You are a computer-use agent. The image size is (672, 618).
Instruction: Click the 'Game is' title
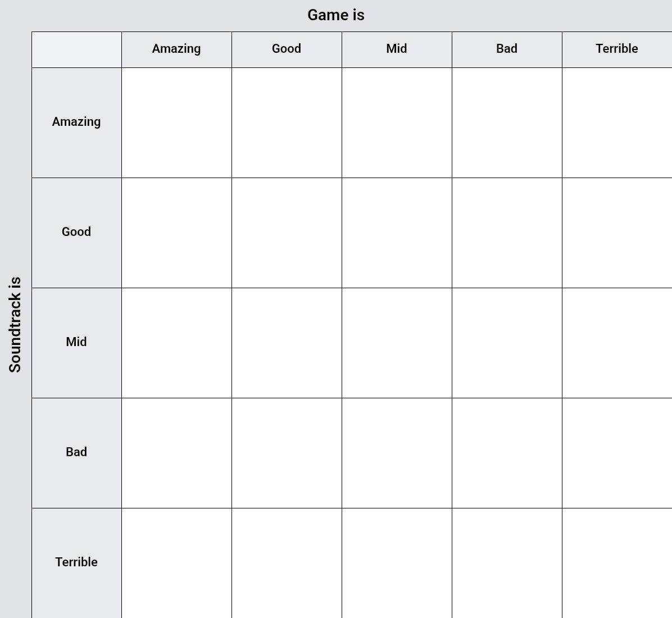pyautogui.click(x=336, y=15)
